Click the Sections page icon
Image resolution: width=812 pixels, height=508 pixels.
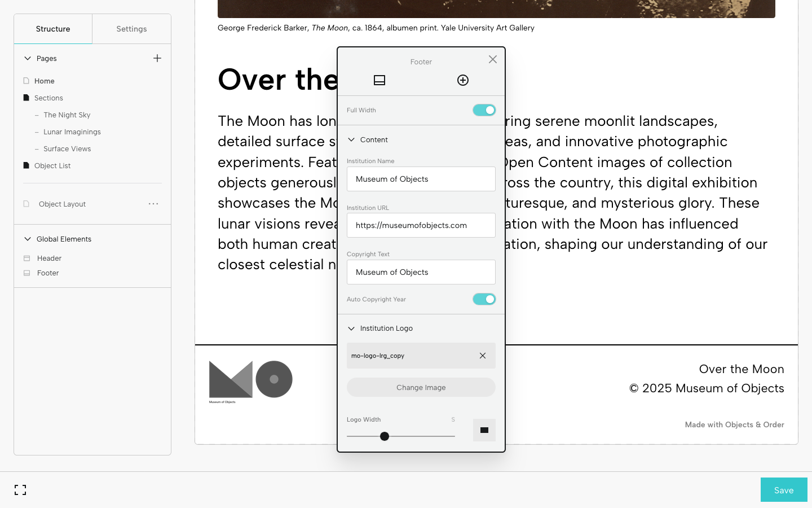(x=26, y=97)
